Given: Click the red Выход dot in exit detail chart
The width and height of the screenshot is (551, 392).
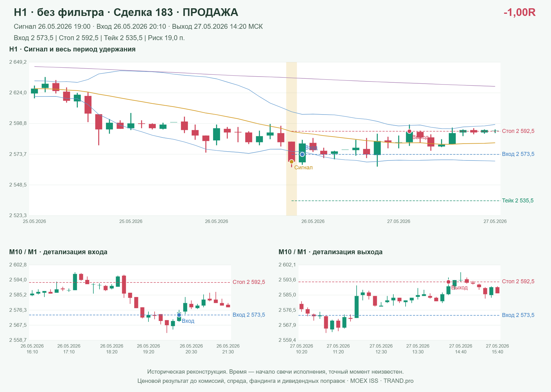Looking at the screenshot, I should click(448, 282).
